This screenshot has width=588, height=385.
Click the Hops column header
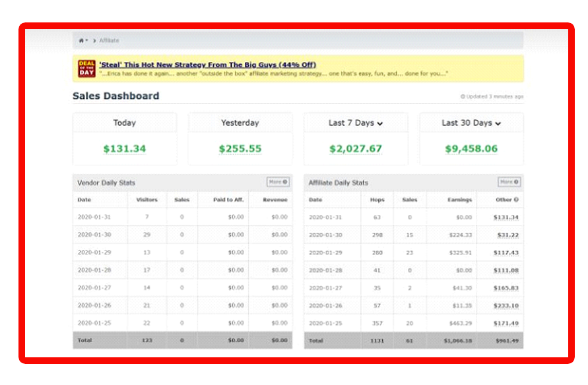[x=377, y=200]
